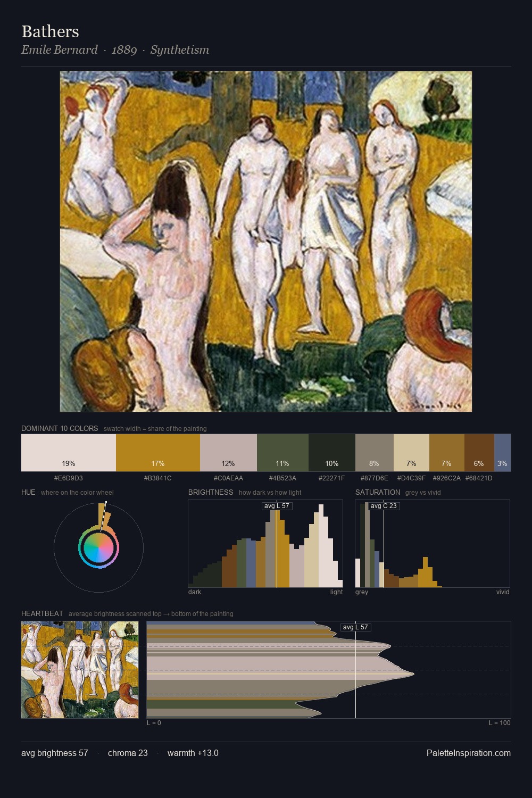Click the small Heartbeat painting thumbnail
The image size is (532, 798).
80,670
